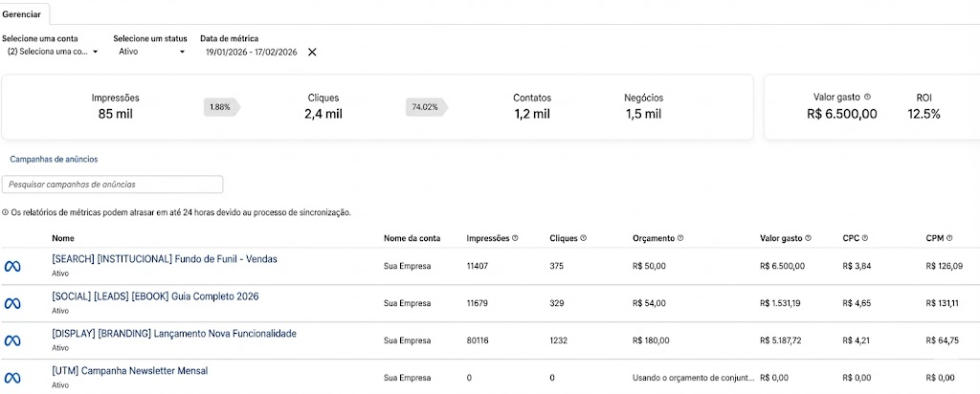This screenshot has height=394, width=980.
Task: Click info icon next to Orçamento column header
Action: 682,238
